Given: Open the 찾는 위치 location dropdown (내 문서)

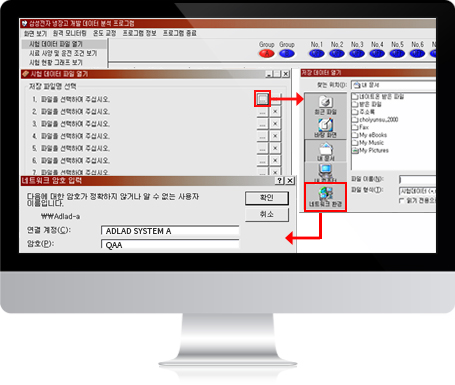Looking at the screenshot, I should coord(393,85).
